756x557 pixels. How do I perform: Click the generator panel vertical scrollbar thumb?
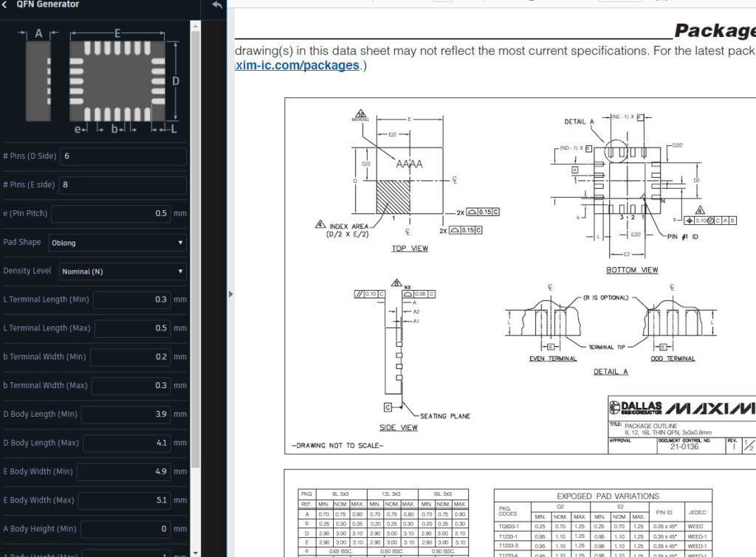point(195,249)
